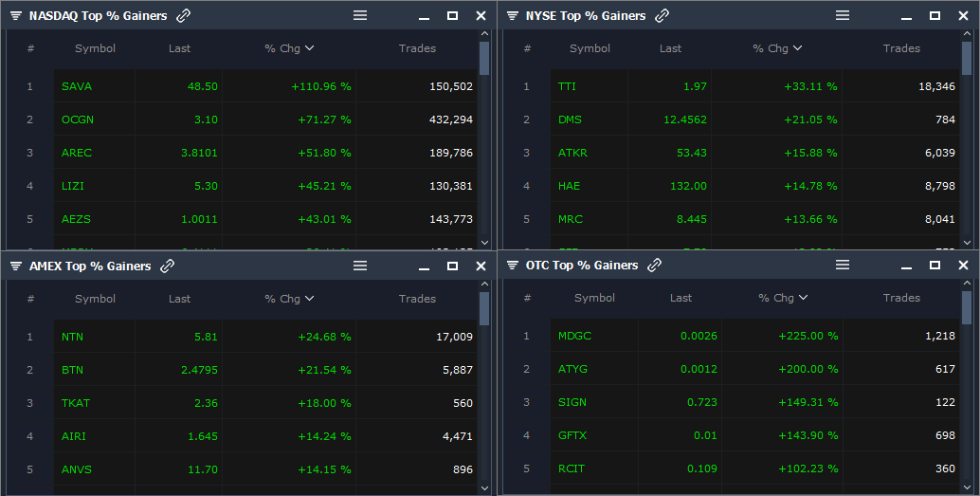Click the NASDAQ panel scrollbar down arrow
980x496 pixels.
click(484, 242)
